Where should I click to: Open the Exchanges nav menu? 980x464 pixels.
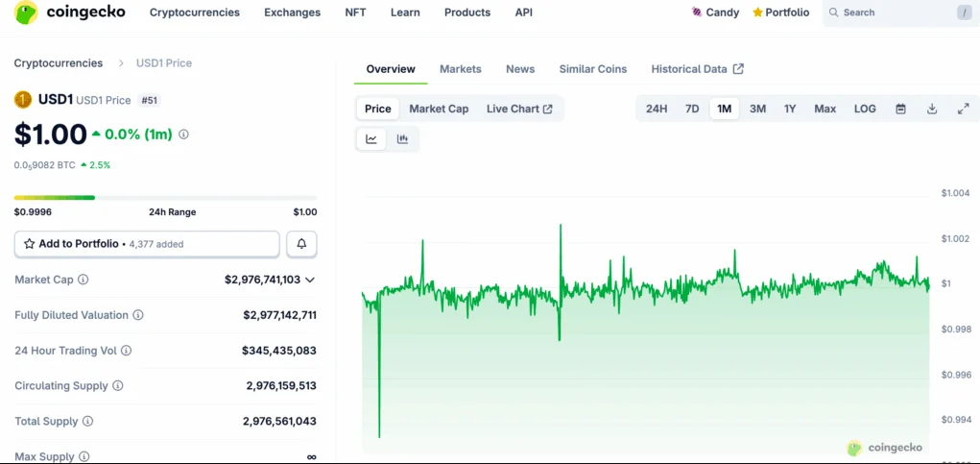point(293,12)
